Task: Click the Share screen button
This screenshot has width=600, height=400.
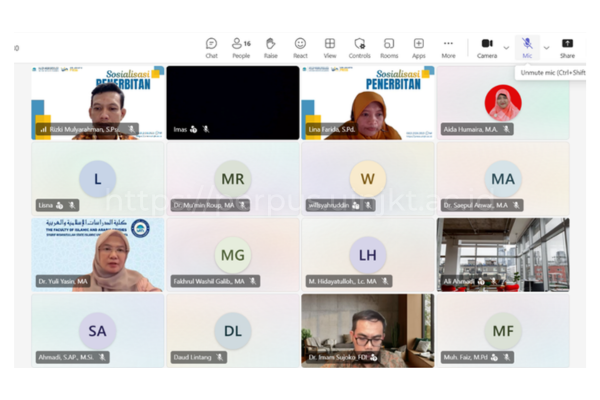Action: tap(567, 48)
